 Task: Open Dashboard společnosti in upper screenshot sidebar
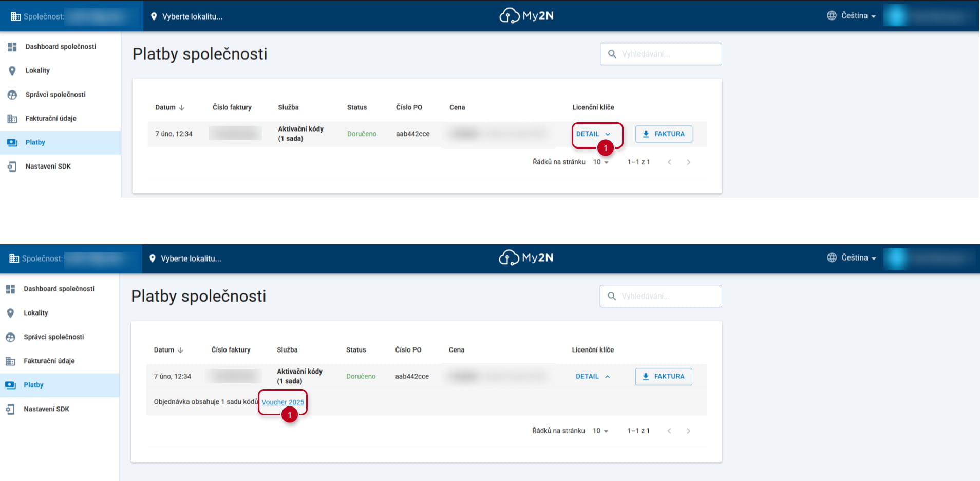(x=61, y=47)
